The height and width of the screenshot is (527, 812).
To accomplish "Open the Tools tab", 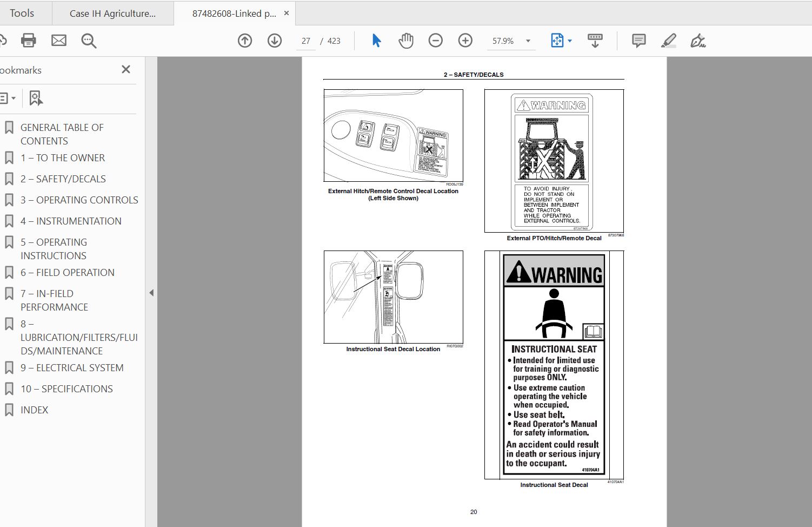I will [x=22, y=14].
